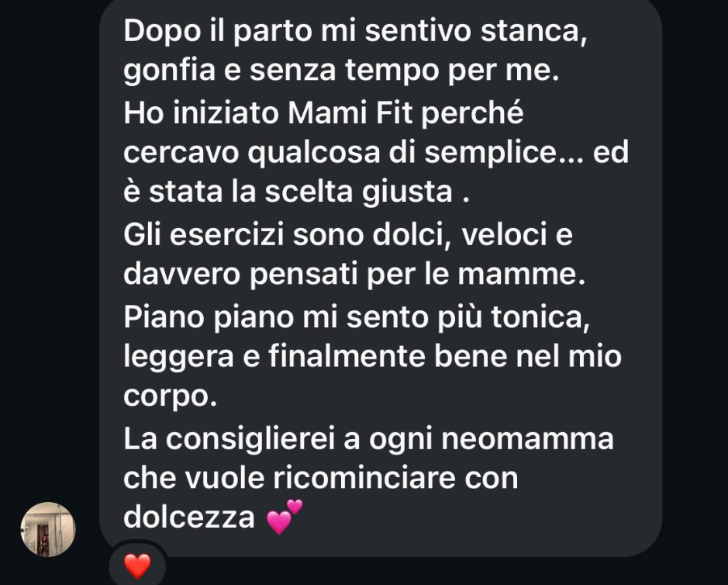Click the red heart reaction badge
The width and height of the screenshot is (728, 585).
click(137, 566)
